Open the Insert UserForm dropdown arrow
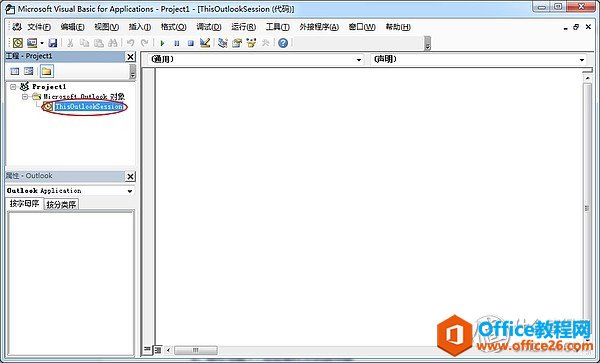Viewport: 600px width, 363px height. tap(42, 43)
